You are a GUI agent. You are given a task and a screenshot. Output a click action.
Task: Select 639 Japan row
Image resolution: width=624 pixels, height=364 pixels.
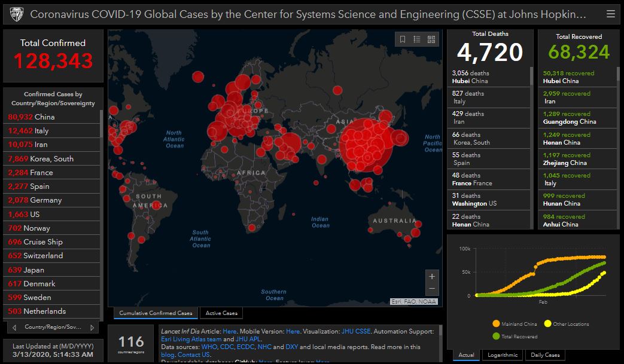click(51, 270)
